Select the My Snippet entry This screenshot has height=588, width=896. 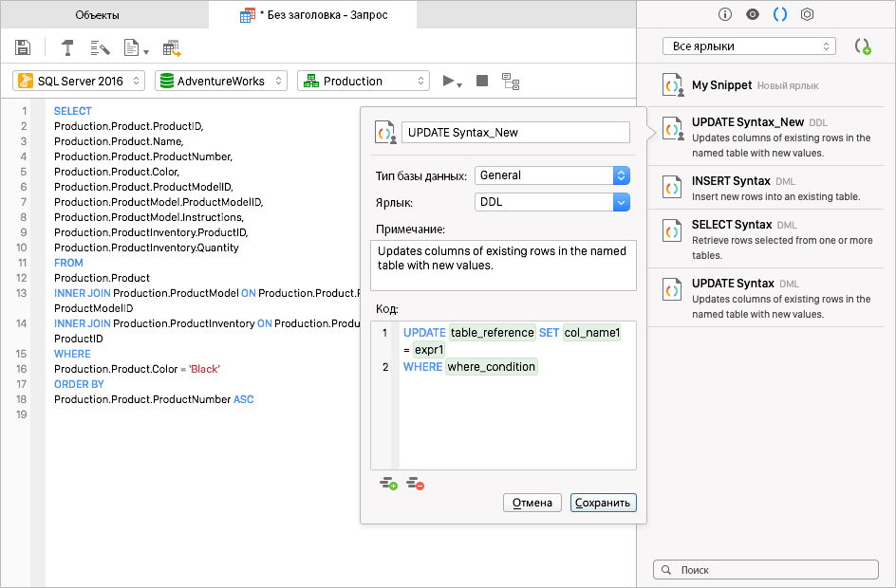point(766,85)
